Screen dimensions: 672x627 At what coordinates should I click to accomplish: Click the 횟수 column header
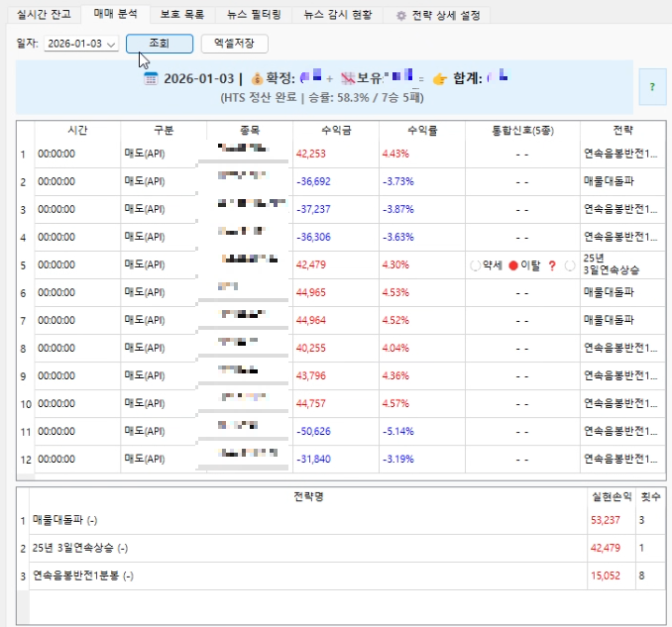click(650, 497)
